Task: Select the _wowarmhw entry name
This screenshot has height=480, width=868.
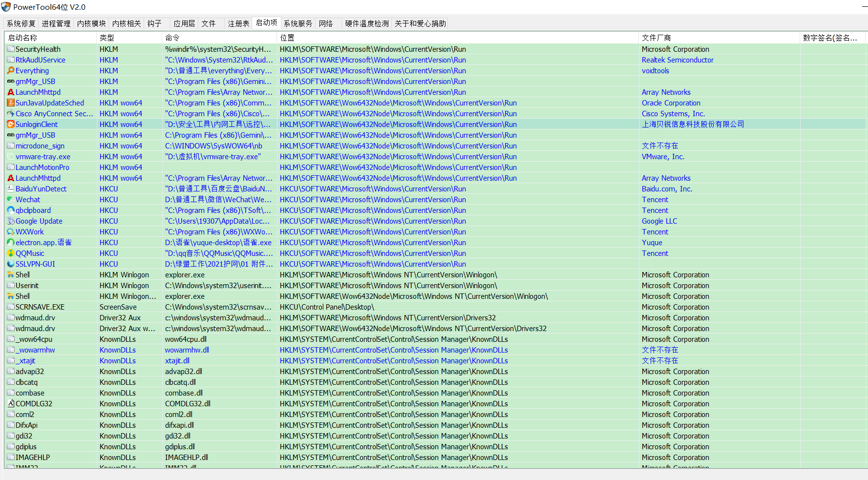Action: tap(35, 350)
